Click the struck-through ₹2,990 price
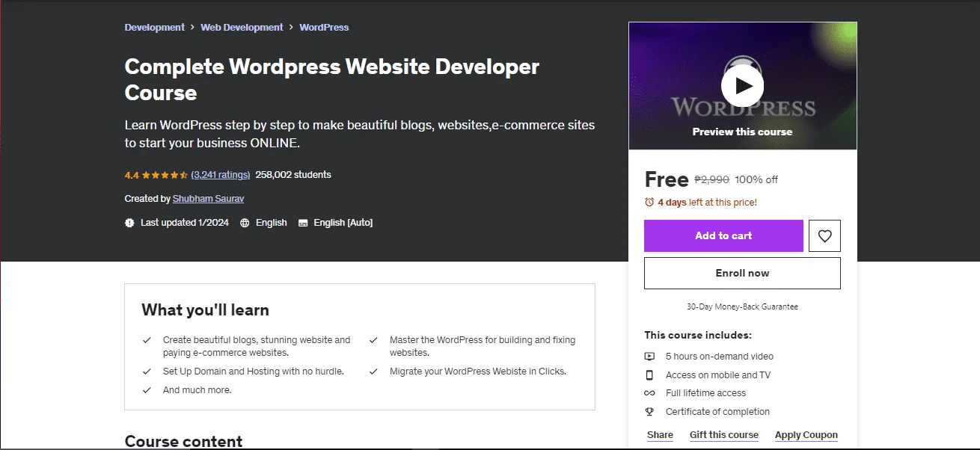The image size is (980, 450). pyautogui.click(x=711, y=179)
